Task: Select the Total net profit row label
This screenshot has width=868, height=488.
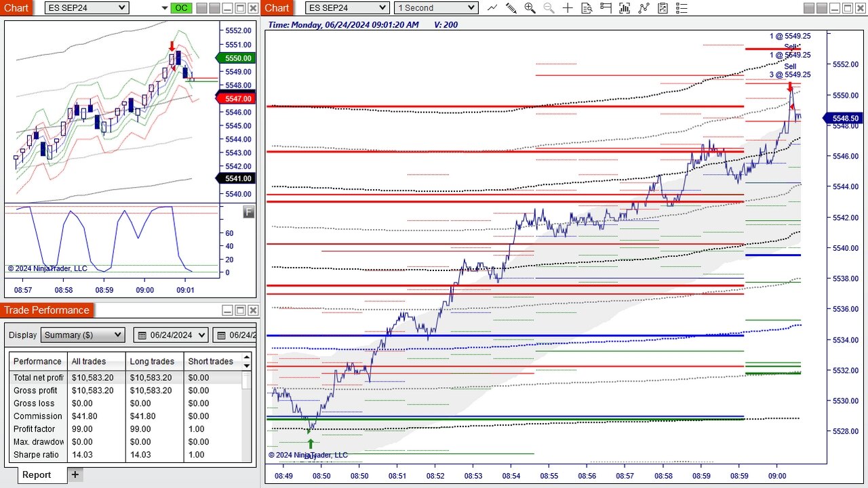Action: click(39, 378)
